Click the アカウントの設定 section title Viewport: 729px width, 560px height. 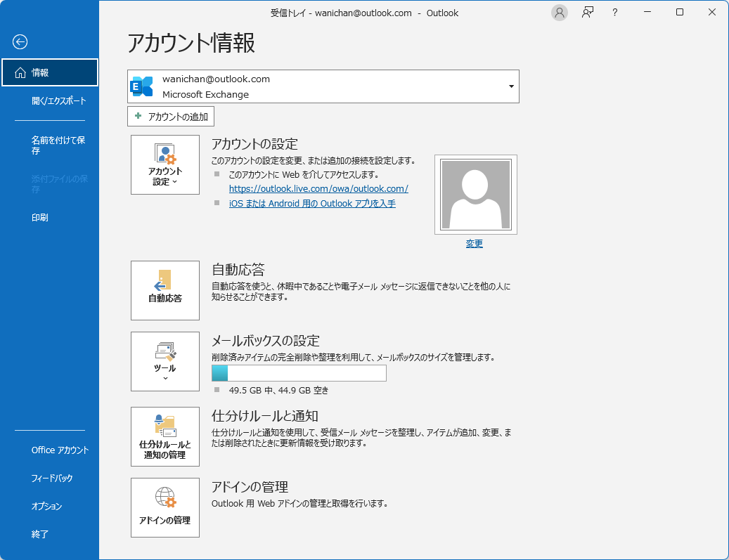pos(254,144)
